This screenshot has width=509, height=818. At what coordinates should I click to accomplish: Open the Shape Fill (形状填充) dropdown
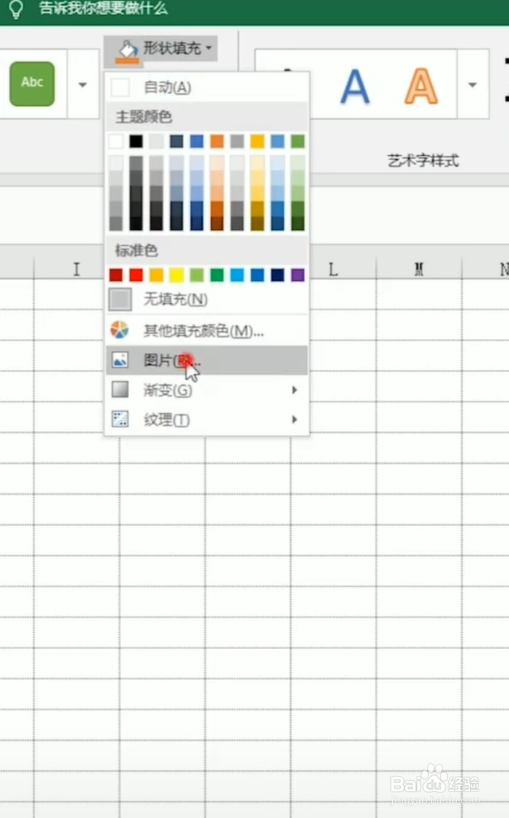[161, 50]
